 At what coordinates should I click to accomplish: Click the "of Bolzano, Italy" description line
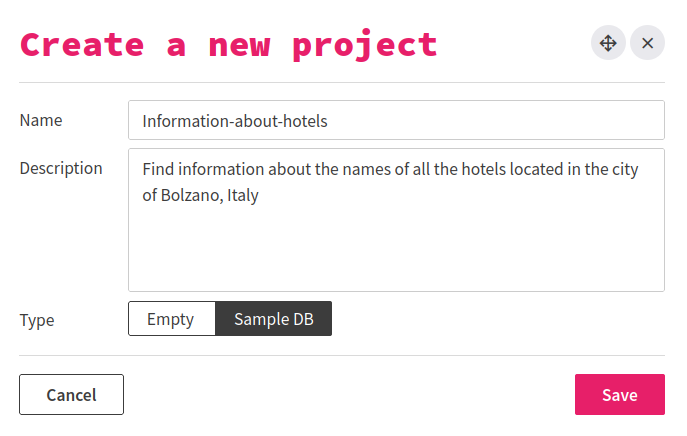pos(201,196)
